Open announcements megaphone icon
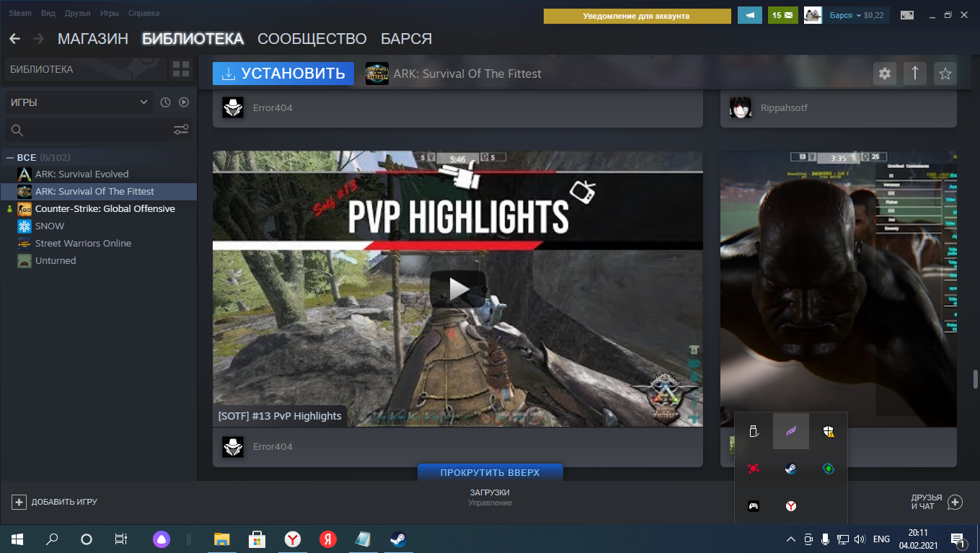 click(750, 15)
